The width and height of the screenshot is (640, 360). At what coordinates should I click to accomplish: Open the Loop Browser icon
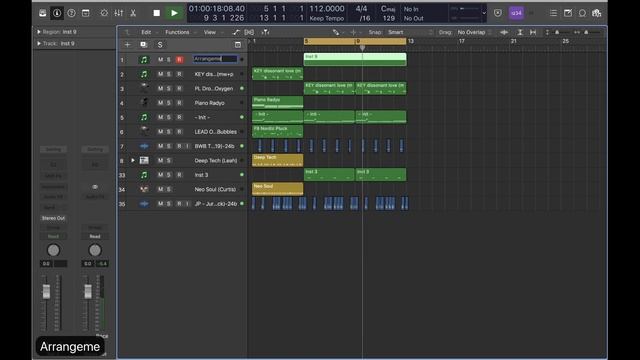point(582,13)
